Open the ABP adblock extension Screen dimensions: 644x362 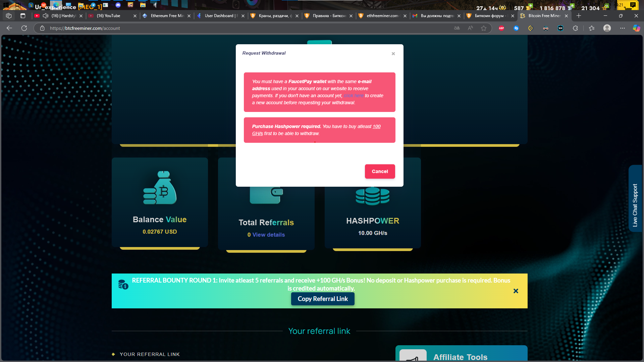(x=501, y=28)
